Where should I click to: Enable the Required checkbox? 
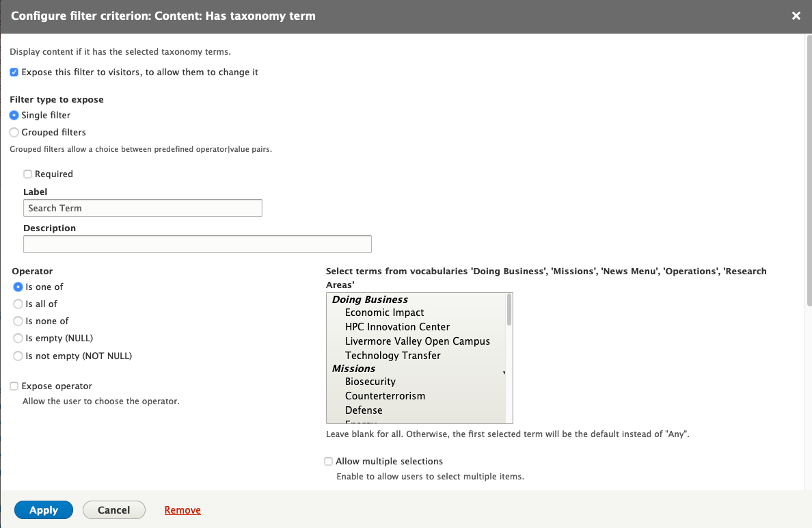(x=27, y=174)
